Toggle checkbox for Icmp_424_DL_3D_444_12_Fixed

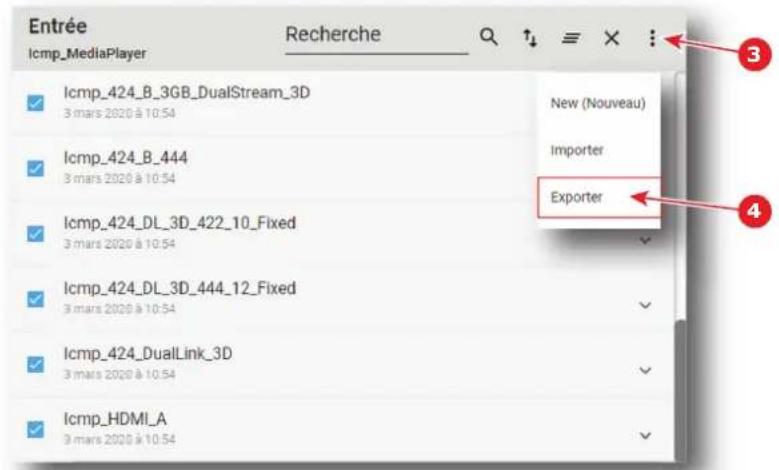[x=35, y=299]
